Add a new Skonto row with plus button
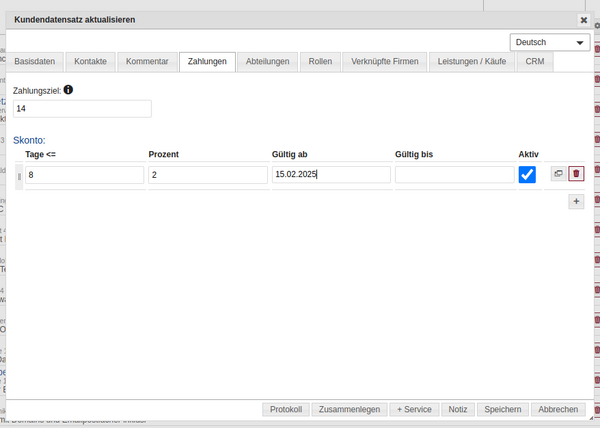Viewport: 600px width, 428px height. pyautogui.click(x=576, y=201)
